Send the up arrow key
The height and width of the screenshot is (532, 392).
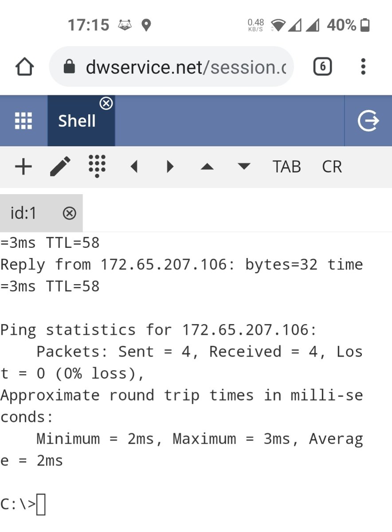[x=207, y=167]
